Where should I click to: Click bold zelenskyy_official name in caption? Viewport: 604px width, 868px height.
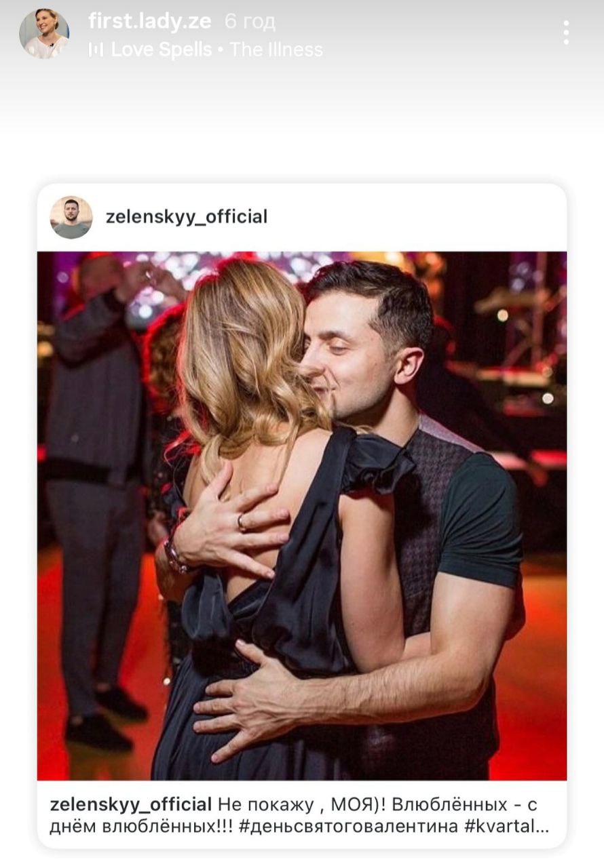click(130, 805)
